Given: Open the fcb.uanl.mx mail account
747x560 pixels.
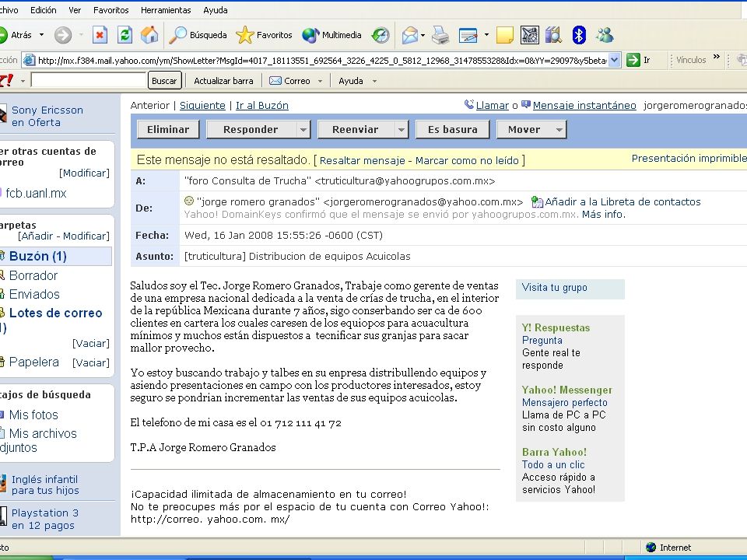Looking at the screenshot, I should tap(36, 194).
